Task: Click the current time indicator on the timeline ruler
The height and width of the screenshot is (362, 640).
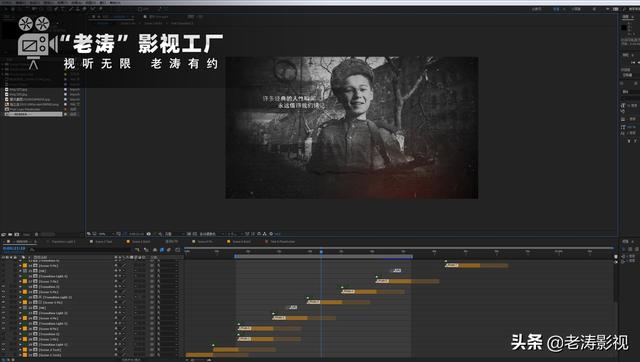Action: [321, 252]
